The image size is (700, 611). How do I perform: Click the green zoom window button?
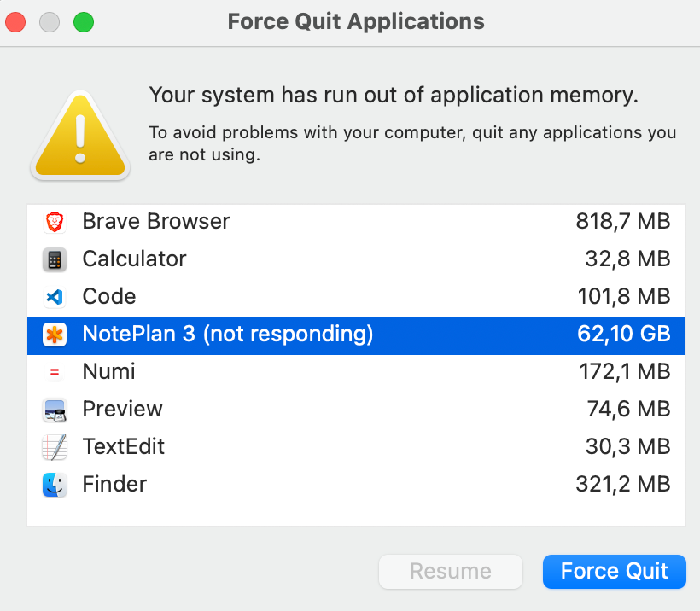(x=84, y=22)
